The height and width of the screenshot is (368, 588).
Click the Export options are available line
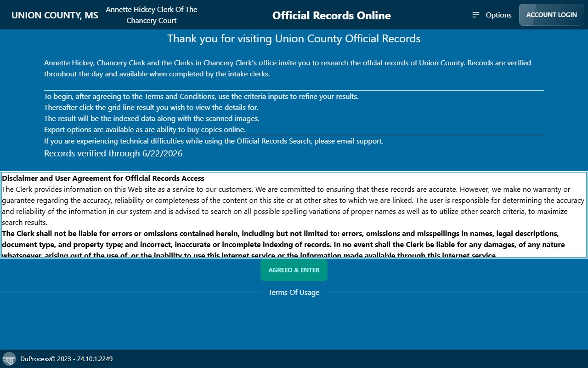[x=145, y=130]
